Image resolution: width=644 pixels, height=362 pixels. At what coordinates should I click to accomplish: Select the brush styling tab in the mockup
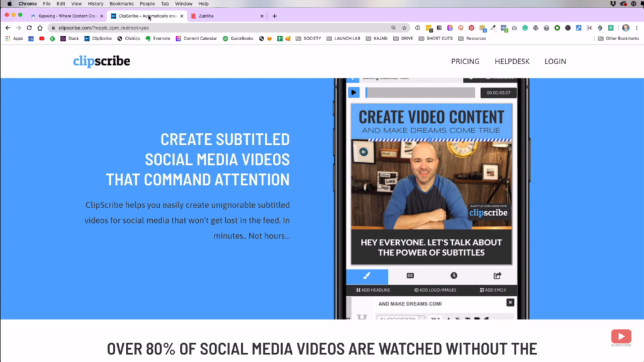367,276
